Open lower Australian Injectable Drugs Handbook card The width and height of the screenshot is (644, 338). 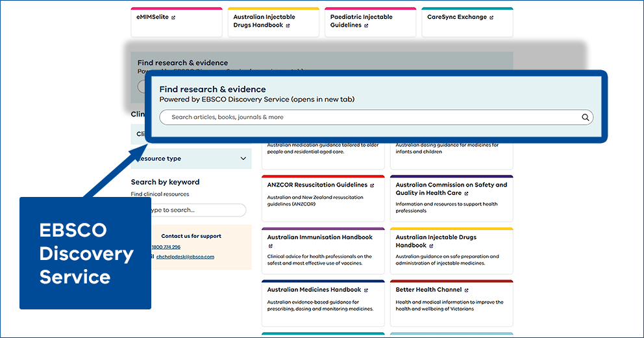click(x=451, y=251)
